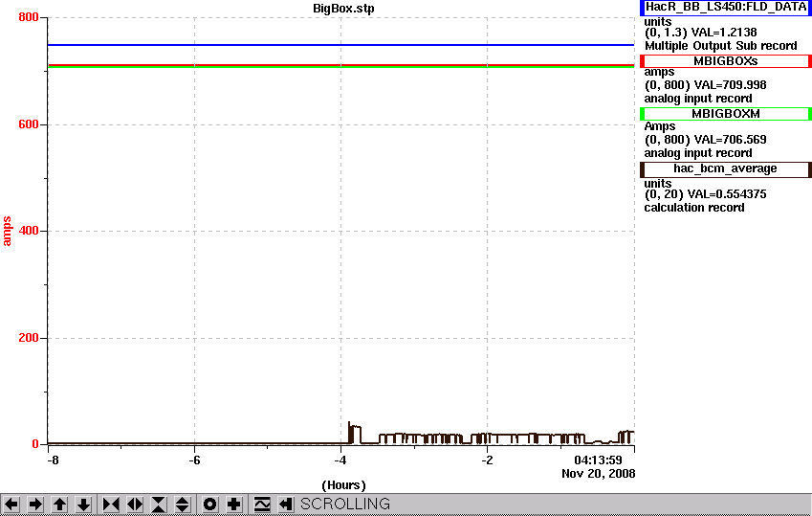Zoom out vertically on value axis
The image size is (812, 516).
(183, 505)
